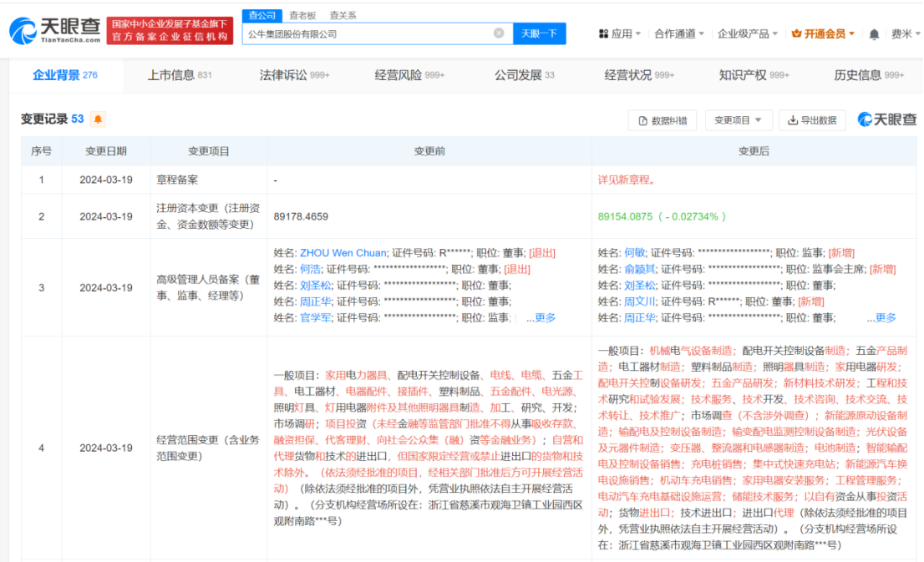Click the 开通会员 membership dropdown
The image size is (924, 562).
point(823,34)
